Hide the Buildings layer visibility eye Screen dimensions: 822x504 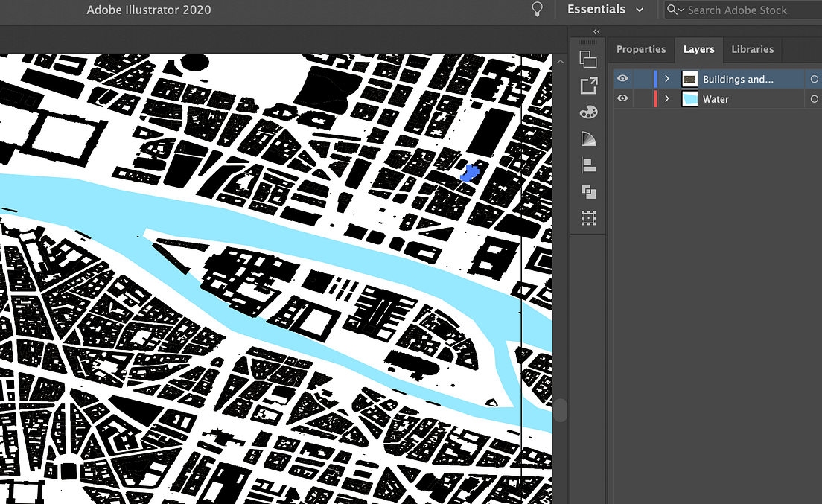[x=622, y=78]
